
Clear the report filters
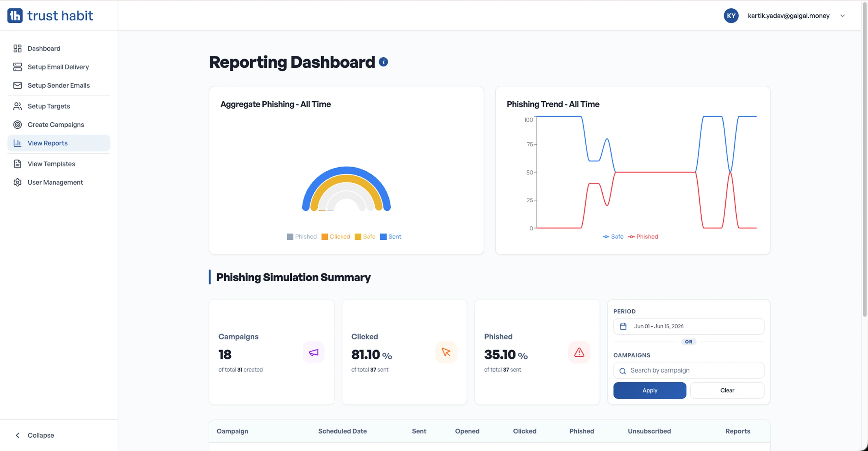(727, 390)
